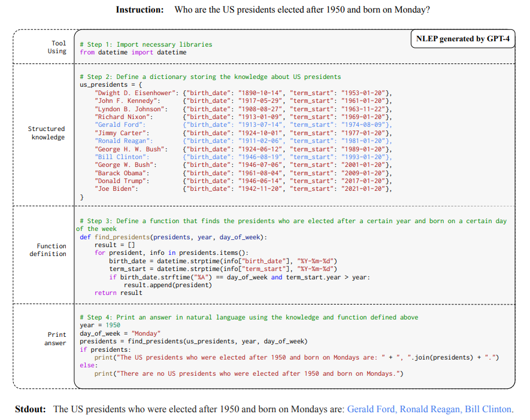Click the 'return result' code line

[119, 293]
